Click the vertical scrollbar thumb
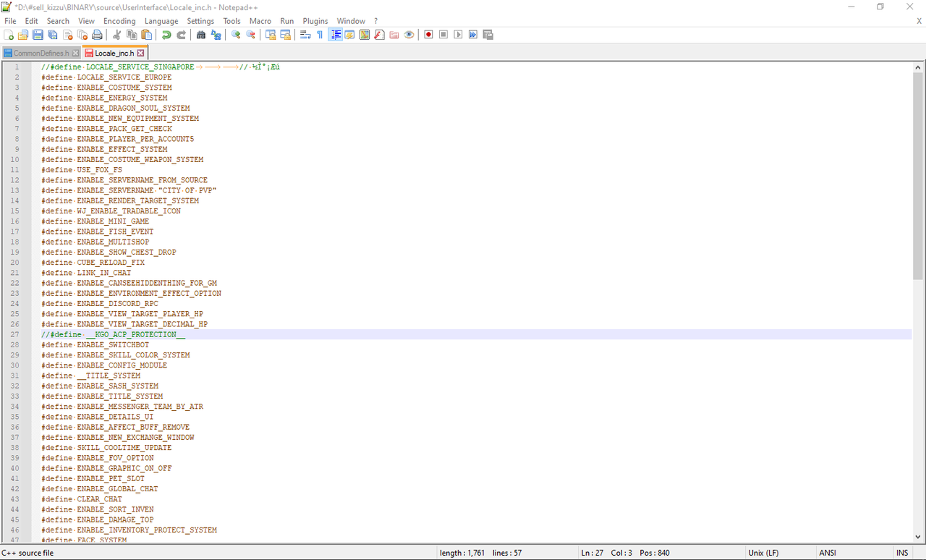 pyautogui.click(x=918, y=176)
